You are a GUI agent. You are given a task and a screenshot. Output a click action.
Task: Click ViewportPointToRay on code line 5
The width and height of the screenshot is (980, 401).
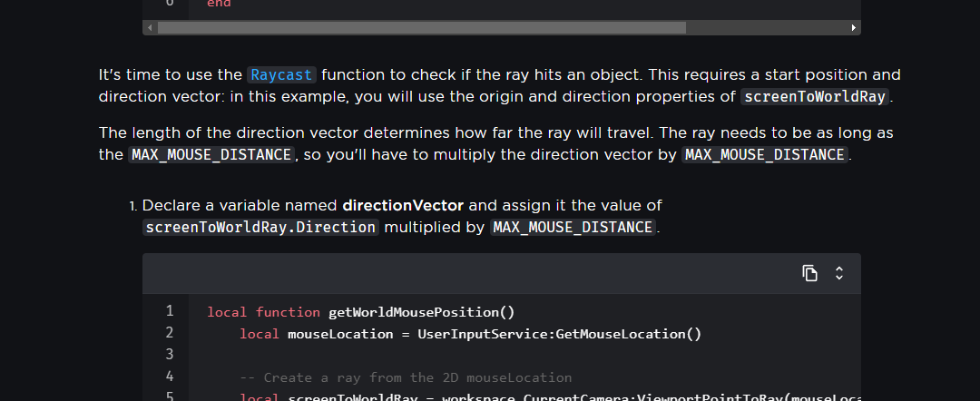710,397
